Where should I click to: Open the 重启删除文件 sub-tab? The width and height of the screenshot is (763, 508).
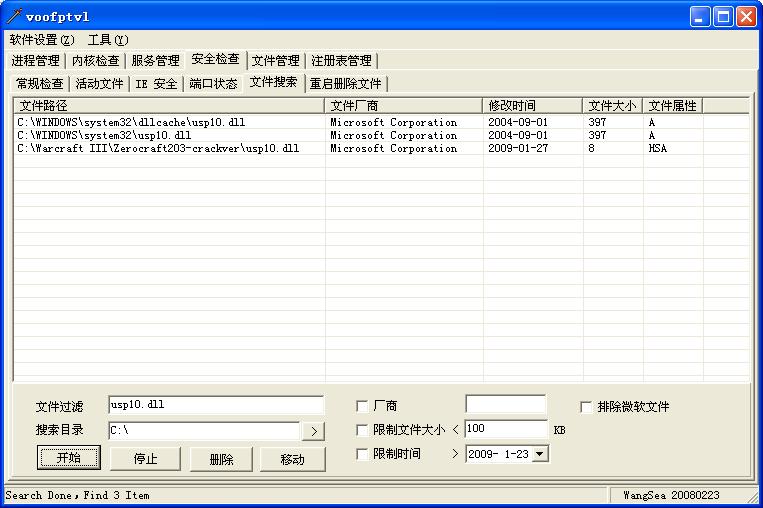(345, 84)
